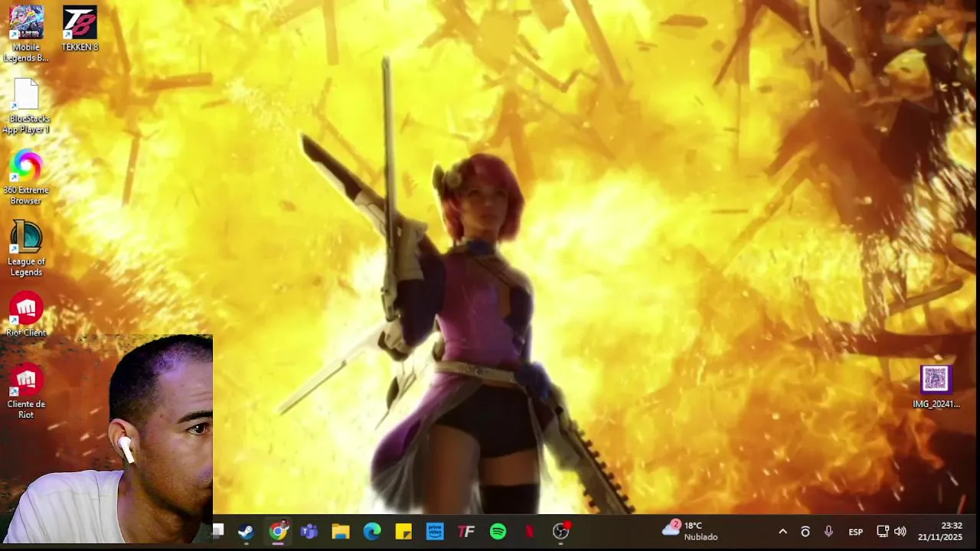Open the IMG_20241 QR image file
Viewport: 980px width, 551px height.
tap(936, 386)
